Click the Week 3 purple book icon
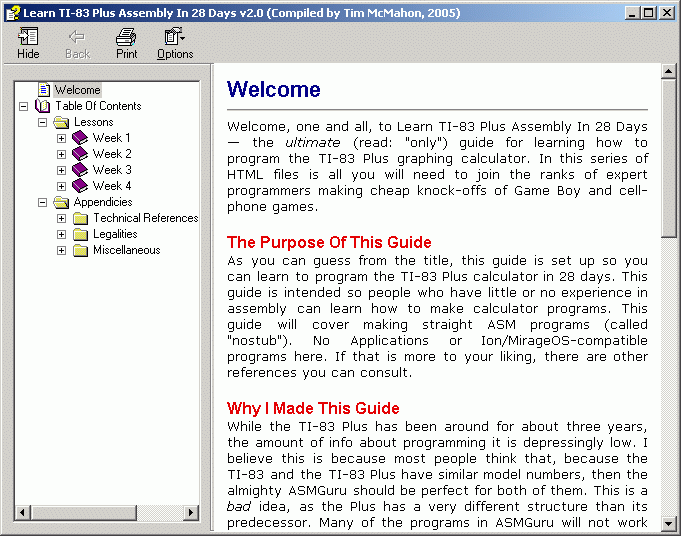 (80, 170)
